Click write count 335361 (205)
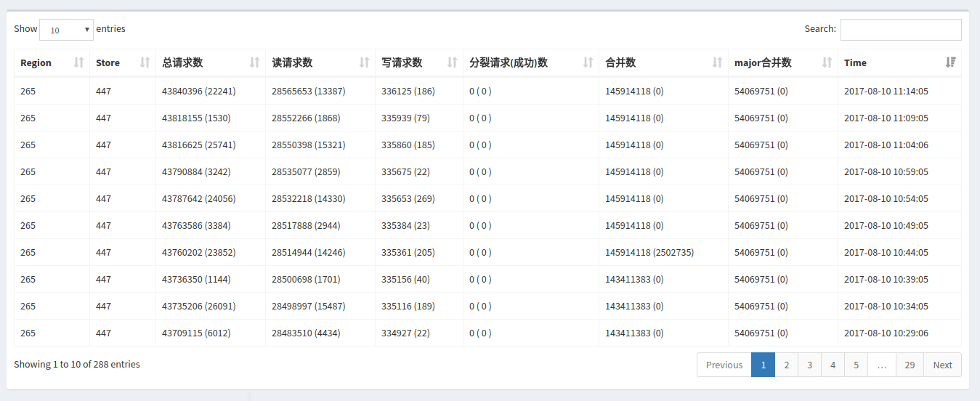 (408, 252)
